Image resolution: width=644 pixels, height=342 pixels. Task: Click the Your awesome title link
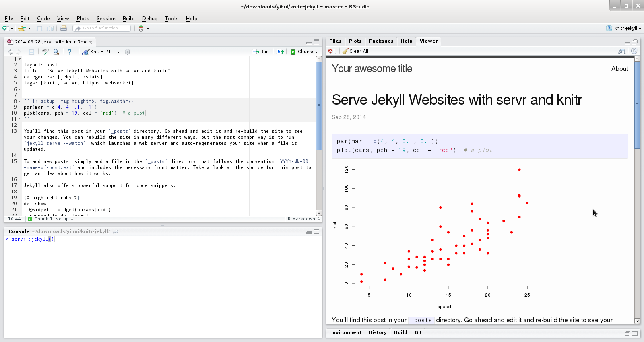pyautogui.click(x=372, y=68)
